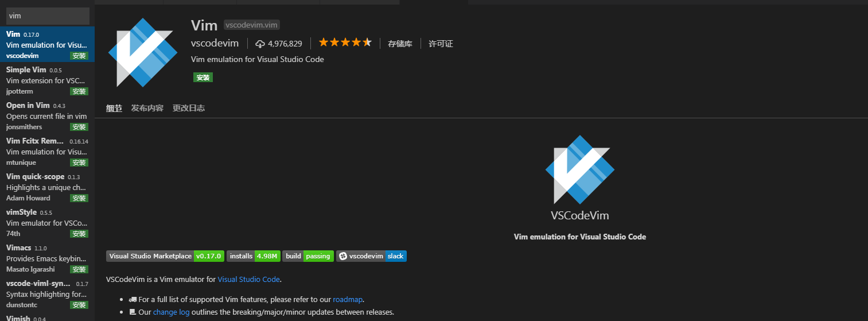Click the 4,976,829 download count
Image resolution: width=868 pixels, height=321 pixels.
[x=285, y=44]
